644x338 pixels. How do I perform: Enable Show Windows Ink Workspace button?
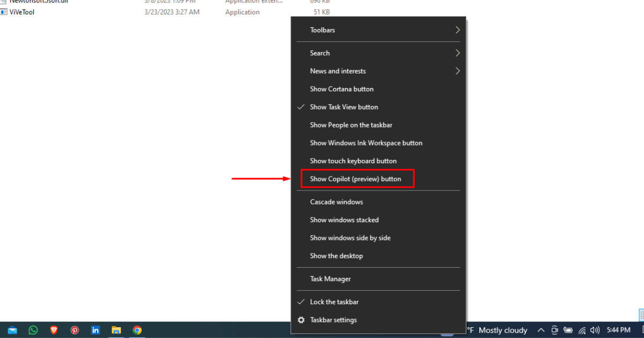click(378, 143)
